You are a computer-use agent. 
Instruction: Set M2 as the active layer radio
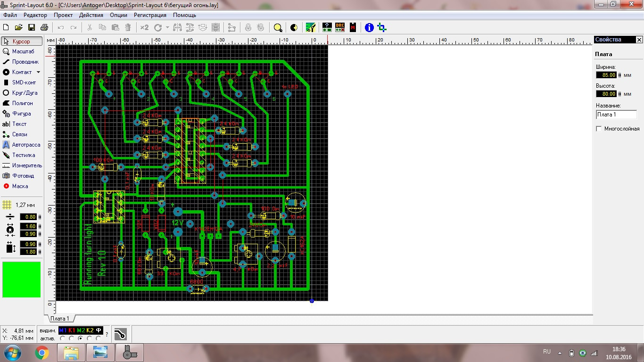coord(81,338)
